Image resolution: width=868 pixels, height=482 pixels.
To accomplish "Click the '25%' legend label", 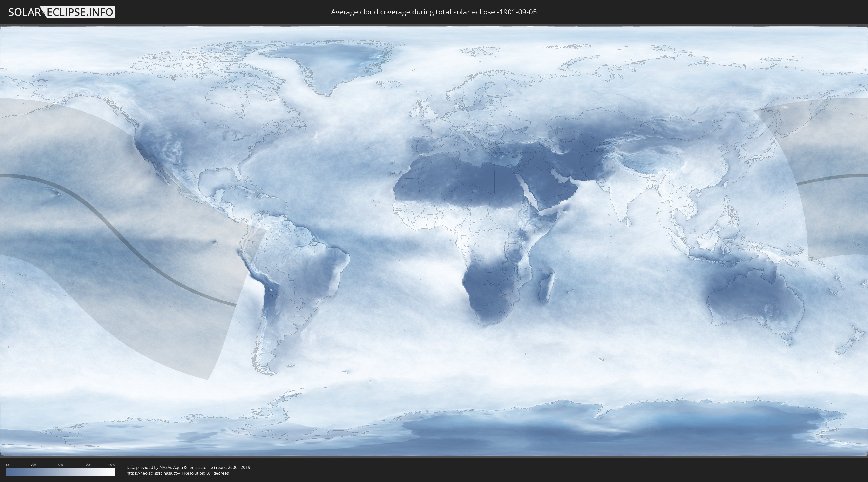I will (x=33, y=465).
